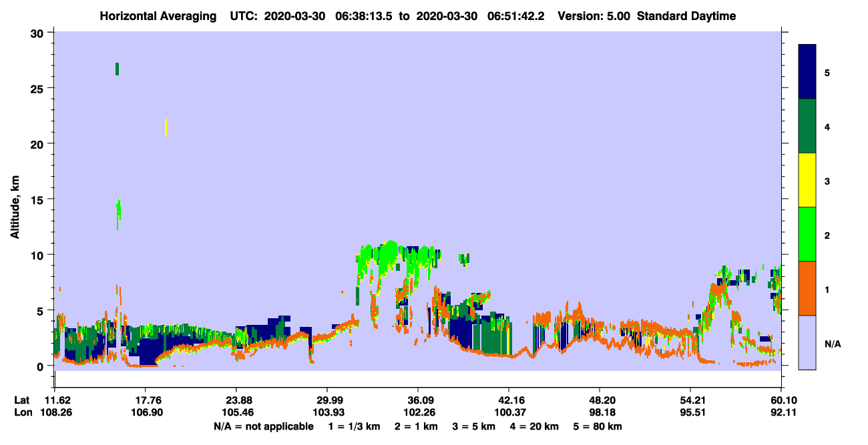Click the bright green colorbar segment labeled 2
Image resolution: width=868 pixels, height=445 pixels.
(x=807, y=234)
